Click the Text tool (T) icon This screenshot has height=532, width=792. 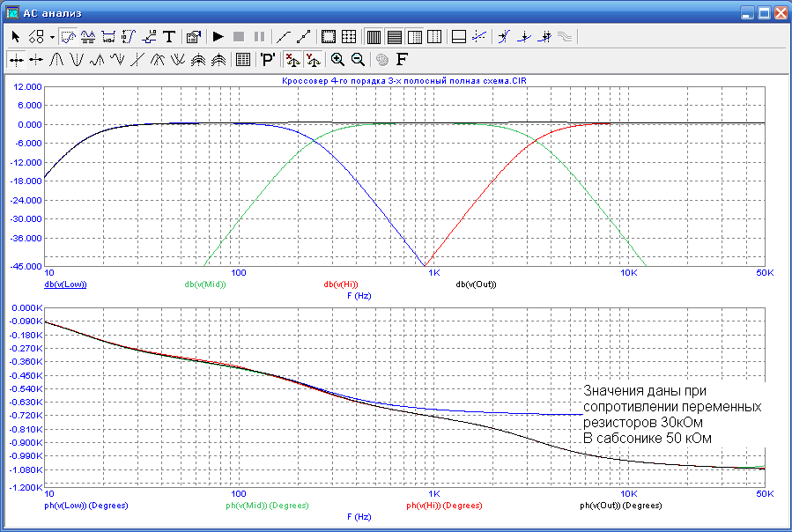[169, 37]
